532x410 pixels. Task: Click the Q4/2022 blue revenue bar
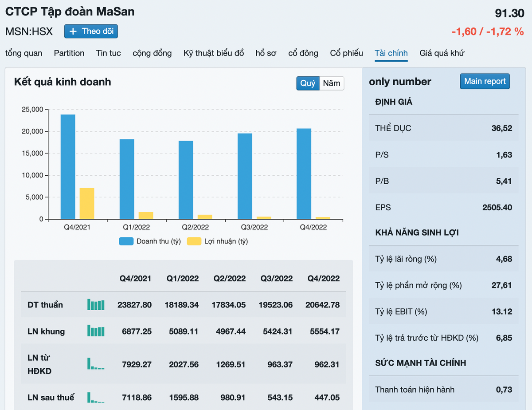tap(304, 174)
